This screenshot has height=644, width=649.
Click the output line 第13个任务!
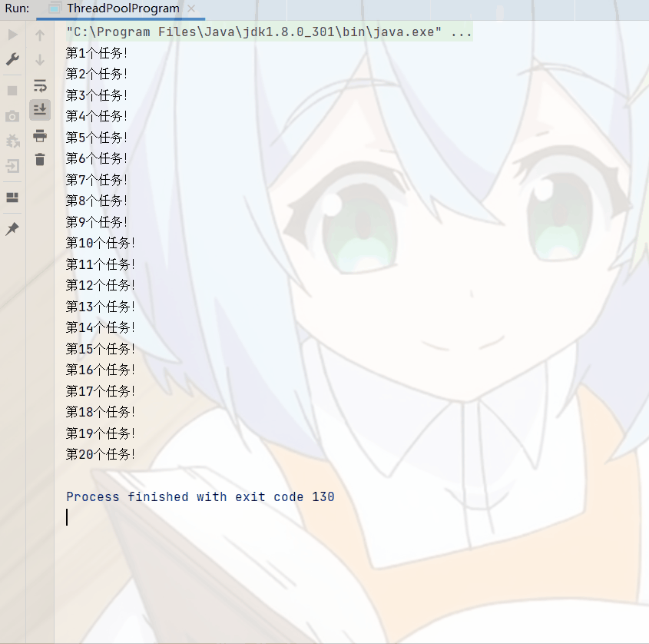[101, 307]
